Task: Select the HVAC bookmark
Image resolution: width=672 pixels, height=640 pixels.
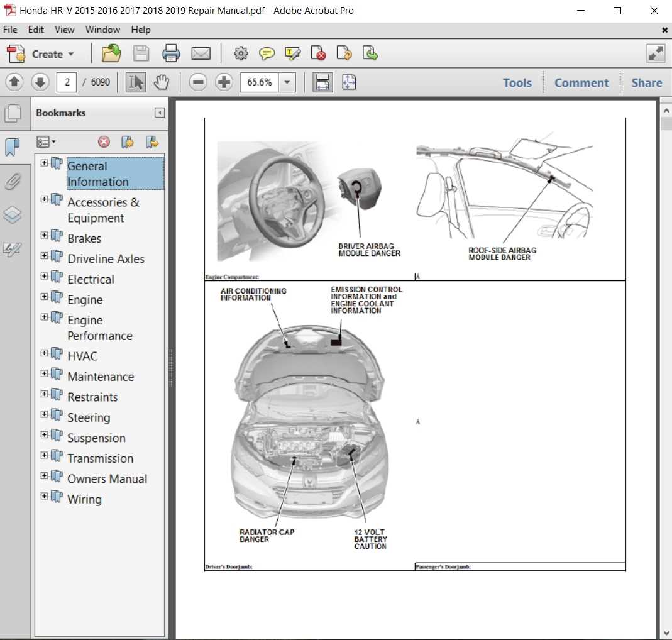Action: pos(82,356)
